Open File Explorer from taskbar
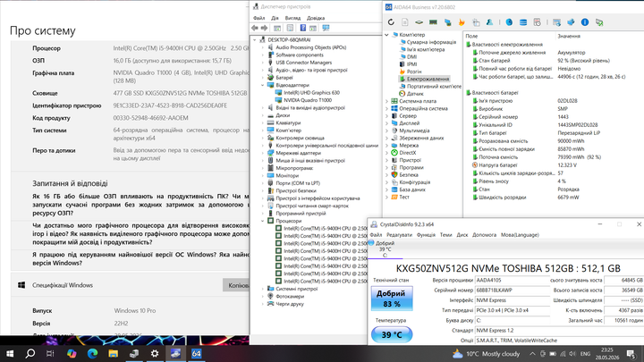This screenshot has width=644, height=362. pos(114,353)
